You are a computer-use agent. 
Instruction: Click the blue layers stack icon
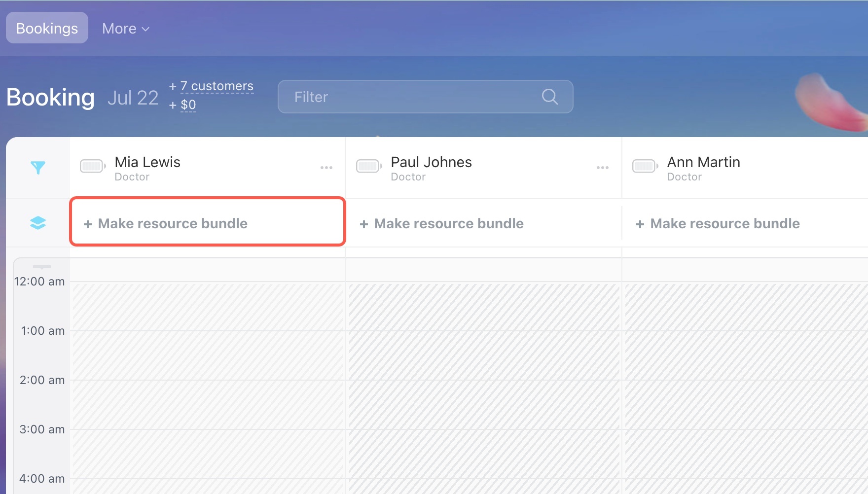tap(38, 223)
